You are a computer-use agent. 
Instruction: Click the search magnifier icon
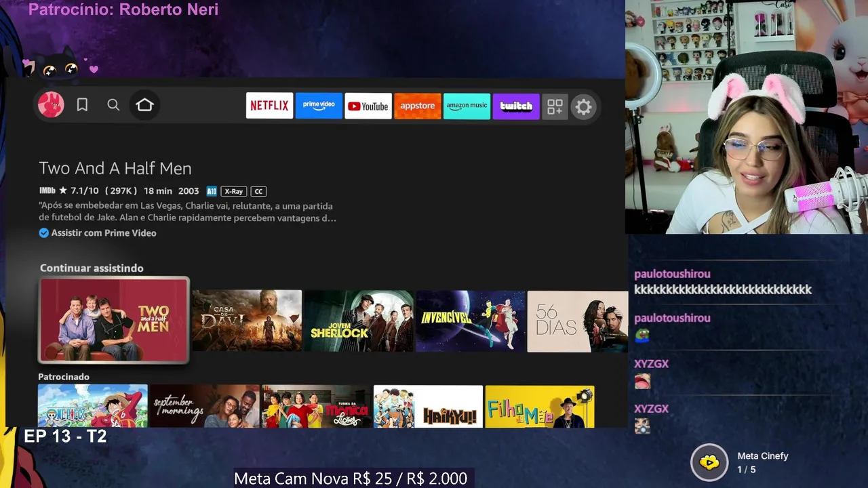tap(113, 105)
